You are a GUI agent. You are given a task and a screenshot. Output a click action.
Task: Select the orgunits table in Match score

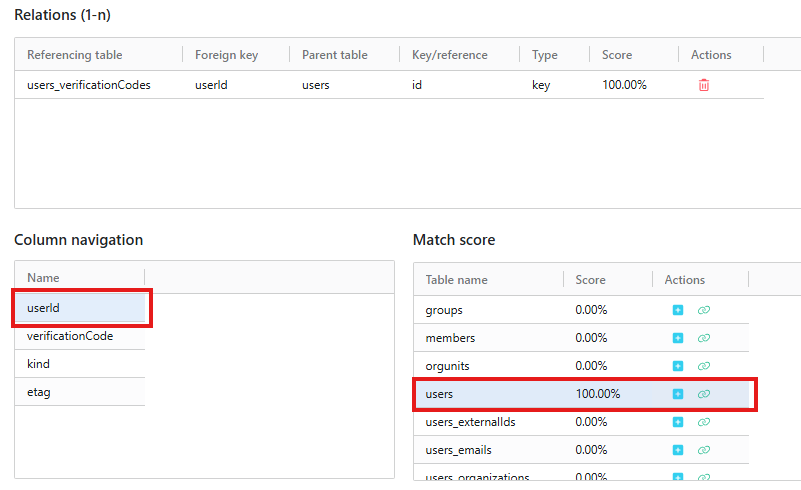pos(581,366)
